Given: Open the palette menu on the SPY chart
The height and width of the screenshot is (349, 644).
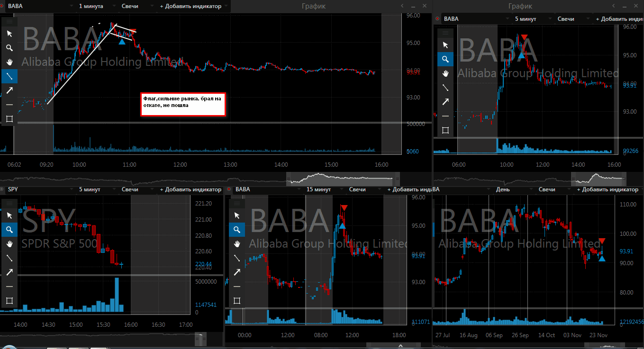Looking at the screenshot, I should pos(9,204).
